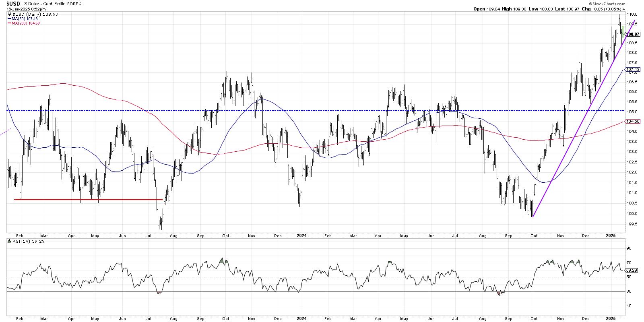Image resolution: width=644 pixels, height=322 pixels.
Task: Click the 2024 year label on price axis
Action: click(302, 235)
